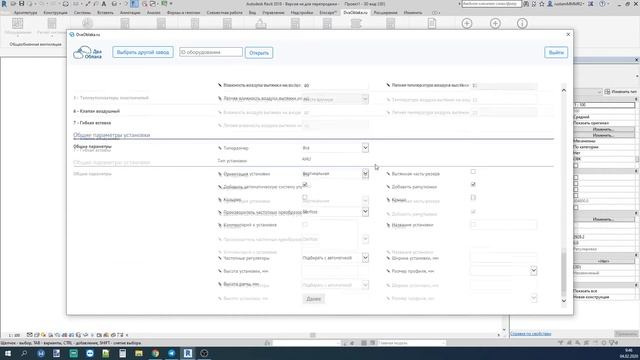Click edit pencil beside 'Ориентация установки'
The height and width of the screenshot is (360, 640).
coord(220,174)
